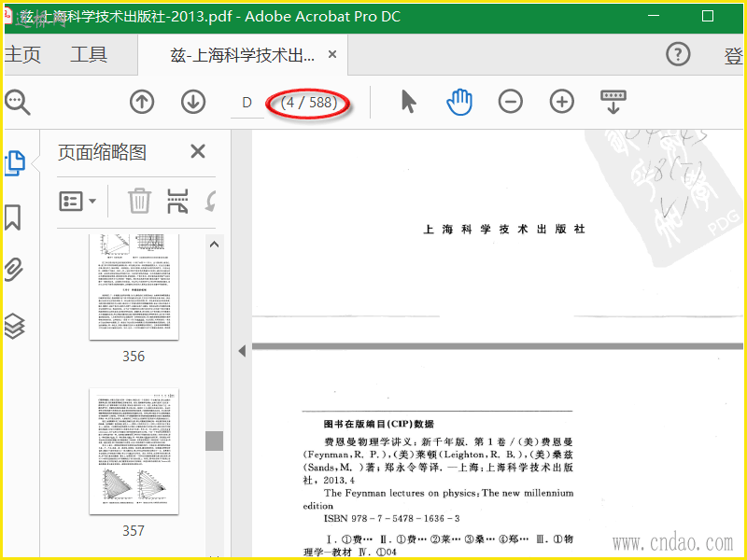Click the 页面缩略图 panel title
This screenshot has width=747, height=560.
[102, 152]
